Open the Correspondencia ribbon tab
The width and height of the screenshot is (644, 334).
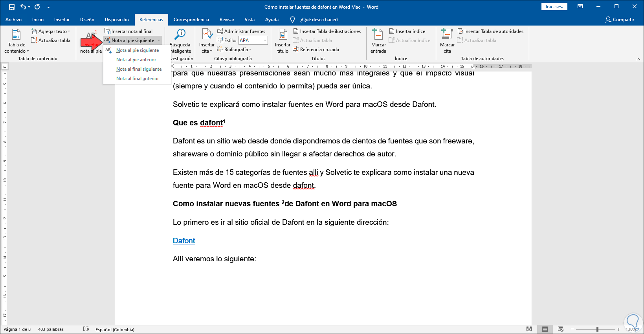pyautogui.click(x=191, y=20)
